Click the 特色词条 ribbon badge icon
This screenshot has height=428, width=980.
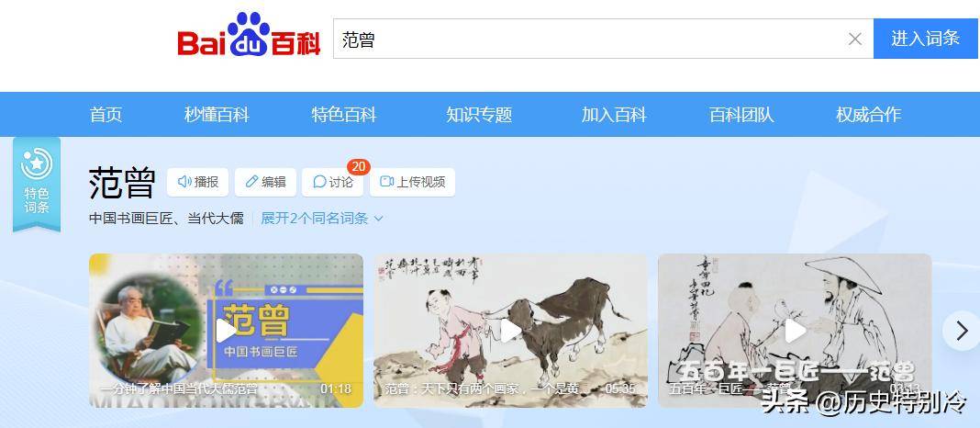pos(37,184)
